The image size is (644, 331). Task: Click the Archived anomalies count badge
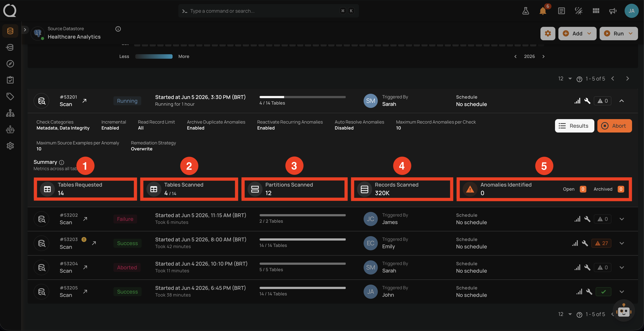tap(621, 189)
